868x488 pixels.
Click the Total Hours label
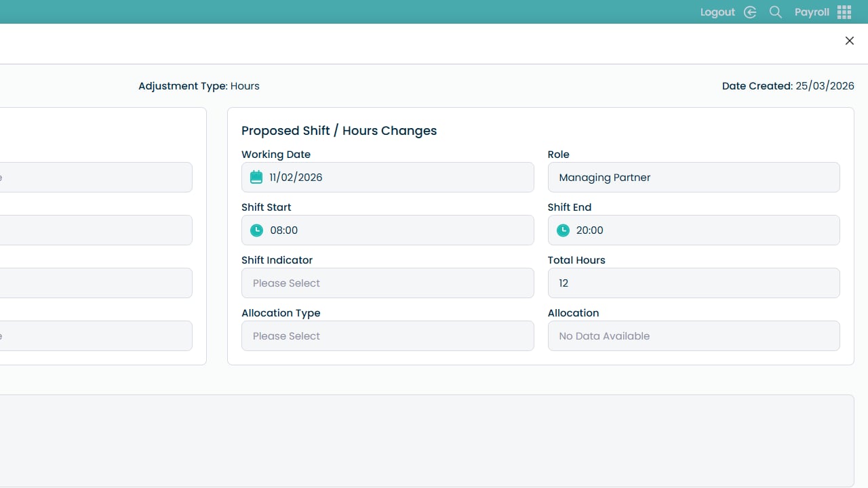pyautogui.click(x=576, y=260)
